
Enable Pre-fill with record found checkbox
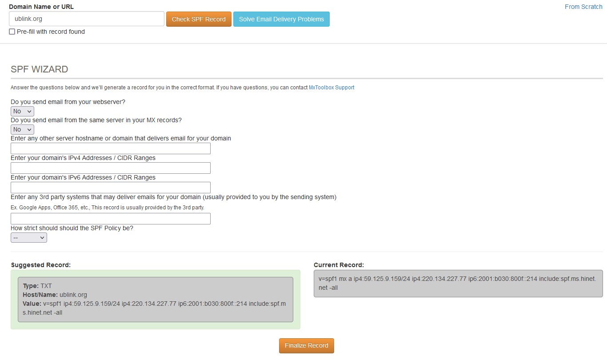(12, 32)
